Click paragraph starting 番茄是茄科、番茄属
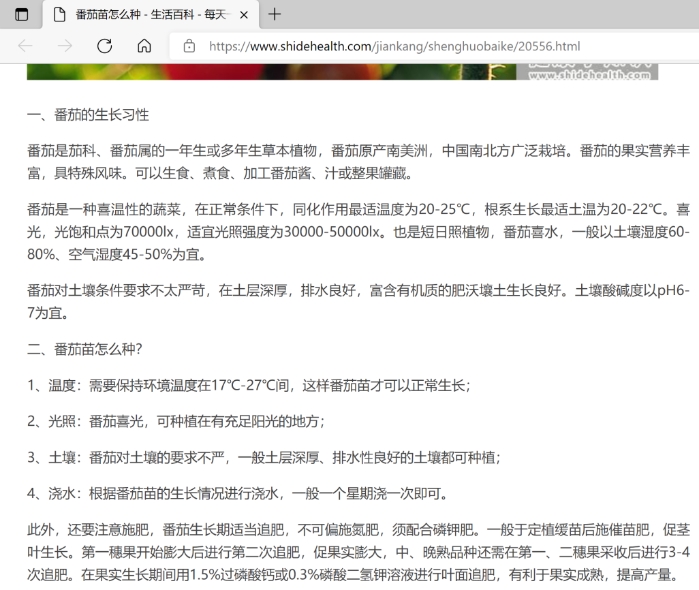The height and width of the screenshot is (590, 699). pos(358,162)
